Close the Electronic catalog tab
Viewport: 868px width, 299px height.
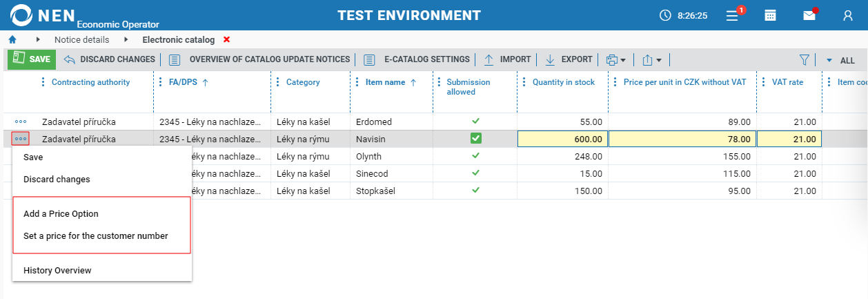227,40
